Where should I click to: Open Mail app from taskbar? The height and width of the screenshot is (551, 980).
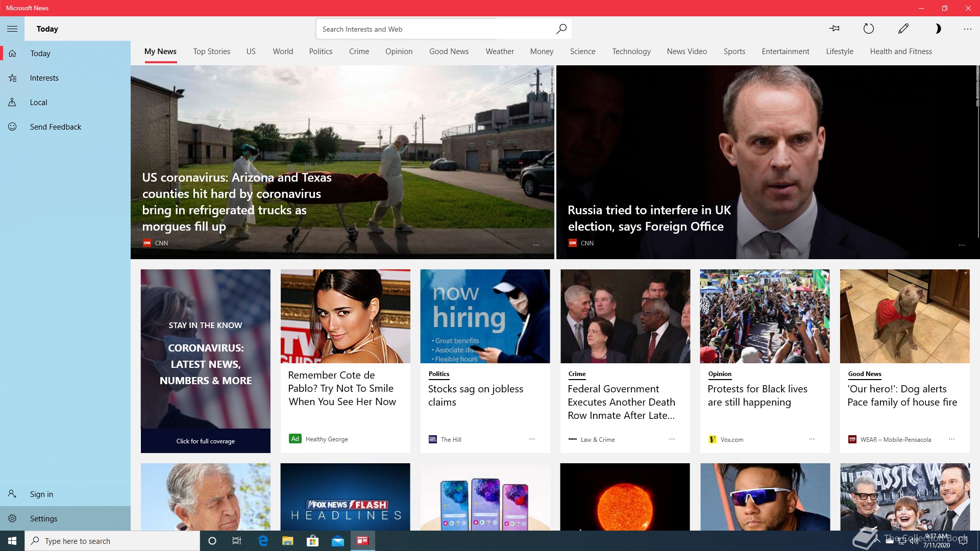pyautogui.click(x=338, y=541)
